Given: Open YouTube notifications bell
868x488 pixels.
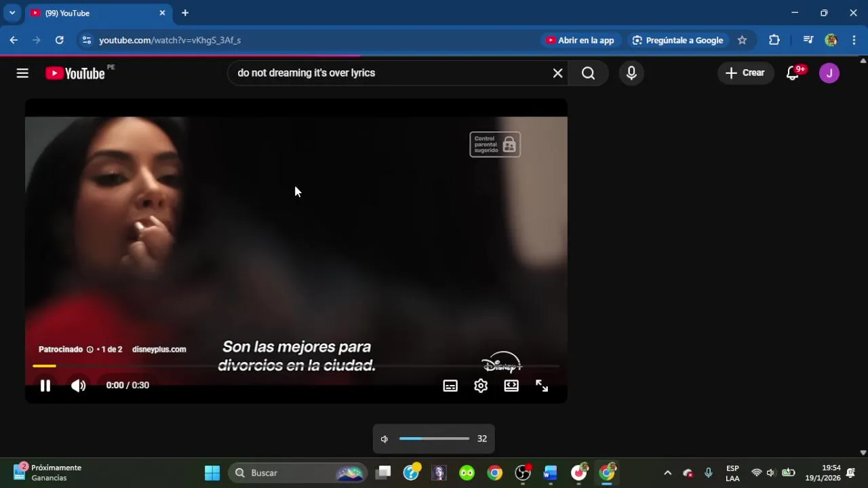Looking at the screenshot, I should pyautogui.click(x=793, y=73).
